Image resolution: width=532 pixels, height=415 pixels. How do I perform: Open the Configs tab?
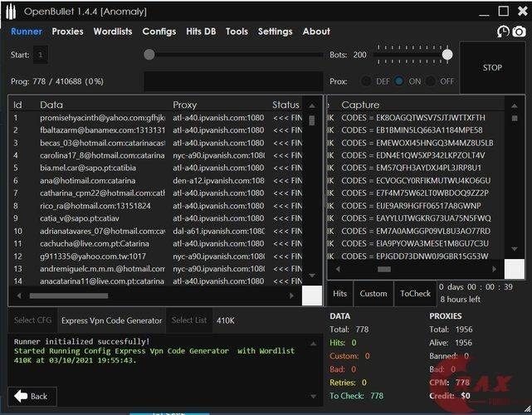tap(159, 32)
